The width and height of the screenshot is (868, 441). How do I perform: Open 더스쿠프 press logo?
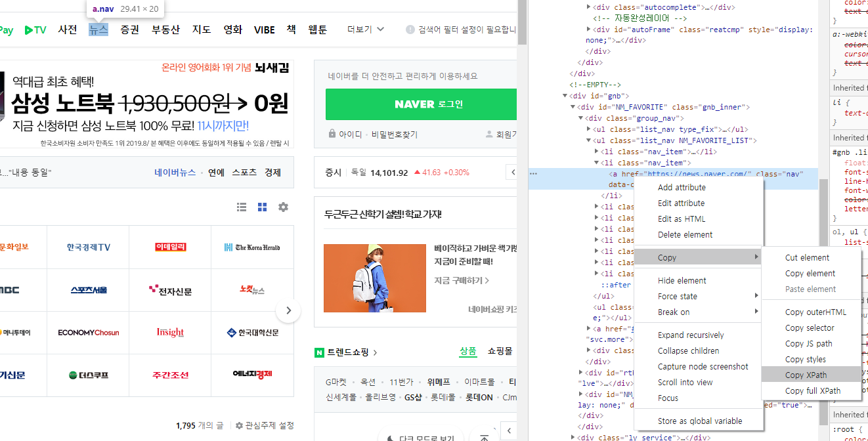pyautogui.click(x=89, y=375)
